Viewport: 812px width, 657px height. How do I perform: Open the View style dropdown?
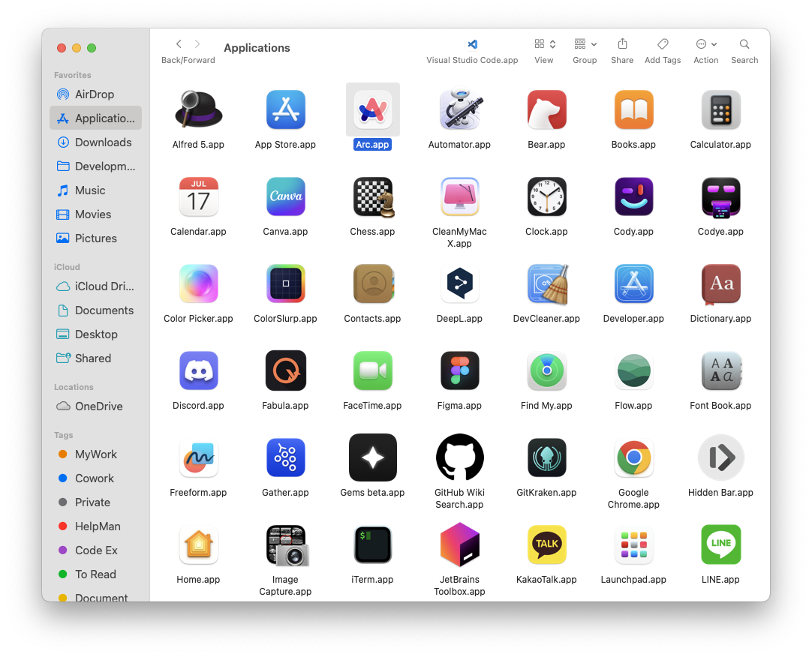point(544,44)
